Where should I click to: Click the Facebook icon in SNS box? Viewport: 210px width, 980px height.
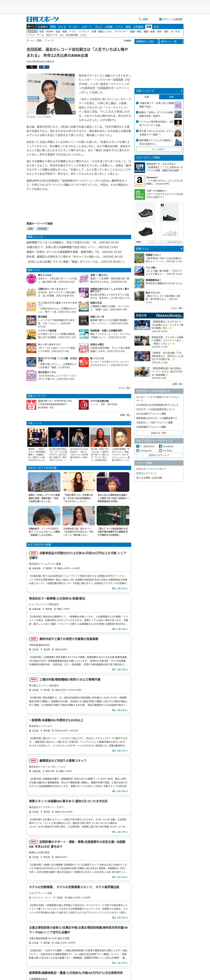[x=160, y=446]
